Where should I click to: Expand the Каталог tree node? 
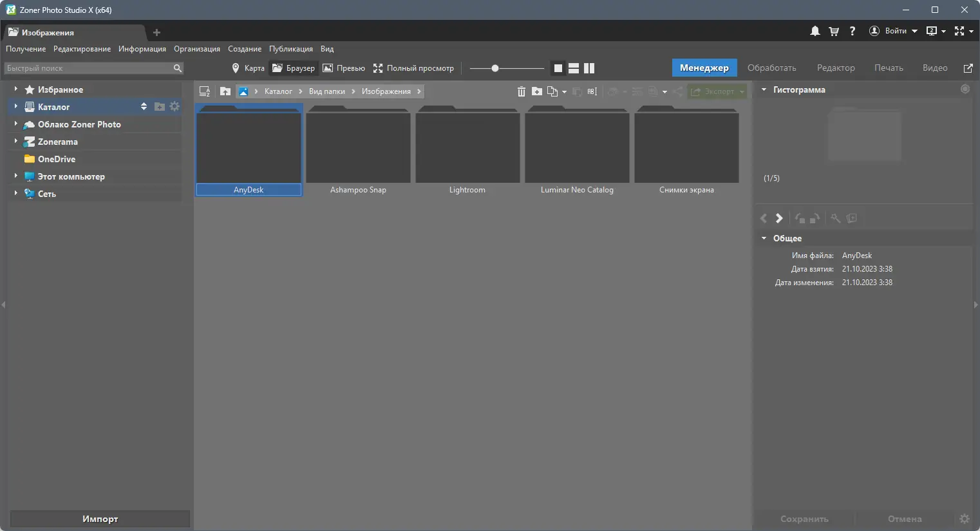[15, 106]
